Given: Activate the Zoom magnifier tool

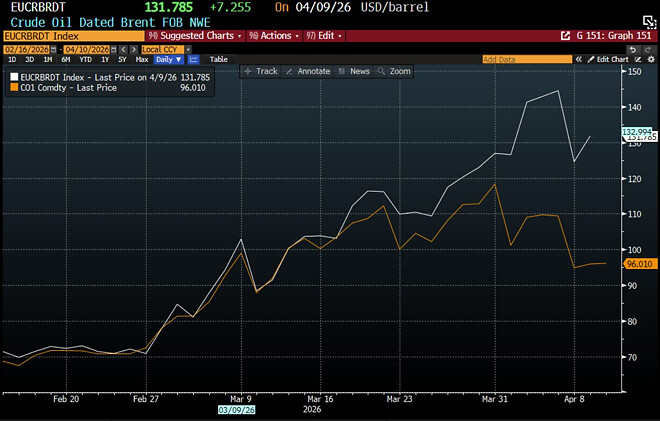Looking at the screenshot, I should tap(394, 72).
